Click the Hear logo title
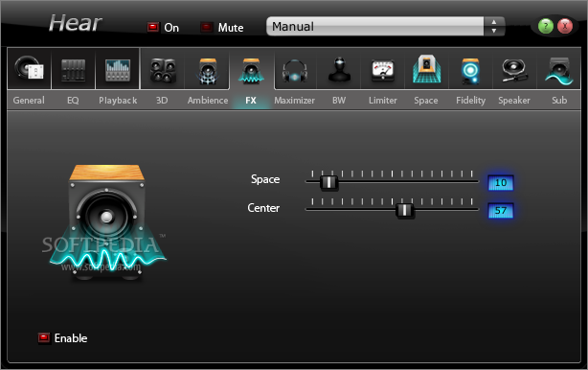 [75, 23]
